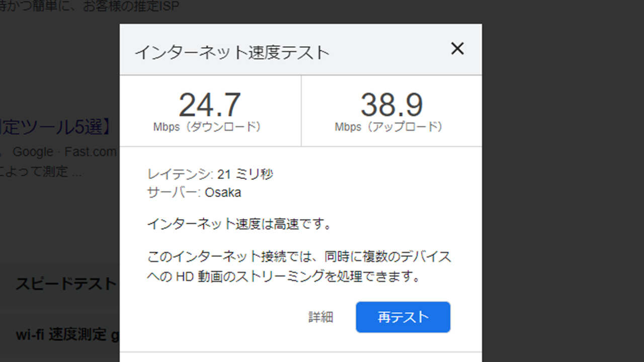Click the インターネット速度テスト dialog title

[232, 52]
